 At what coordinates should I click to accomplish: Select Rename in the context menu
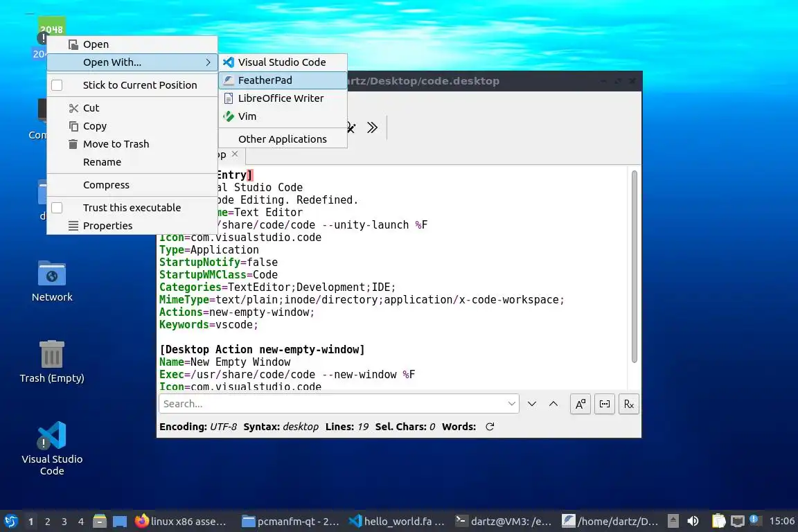(132, 162)
